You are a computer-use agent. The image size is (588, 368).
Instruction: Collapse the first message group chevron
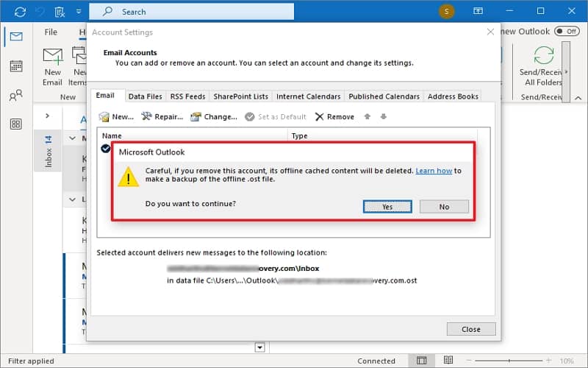[x=72, y=138]
